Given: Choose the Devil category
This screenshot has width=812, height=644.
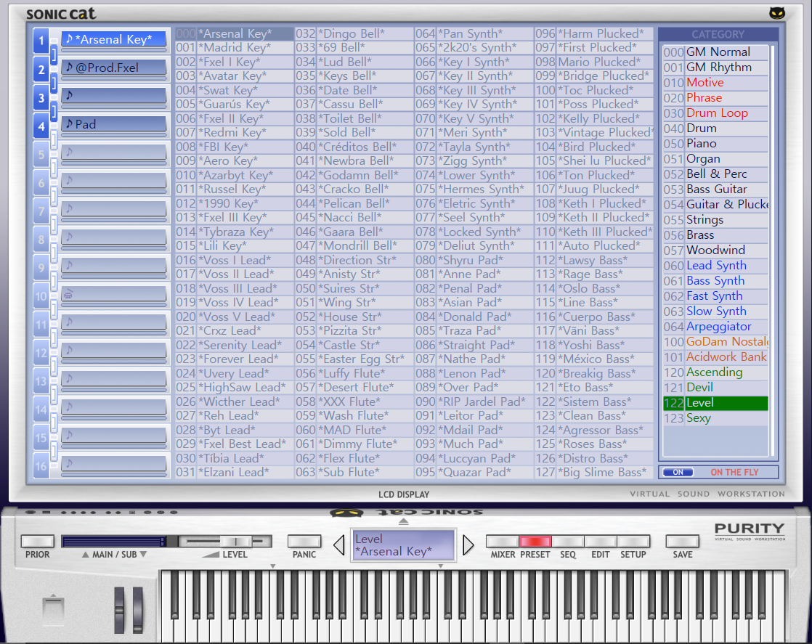Looking at the screenshot, I should pos(715,388).
